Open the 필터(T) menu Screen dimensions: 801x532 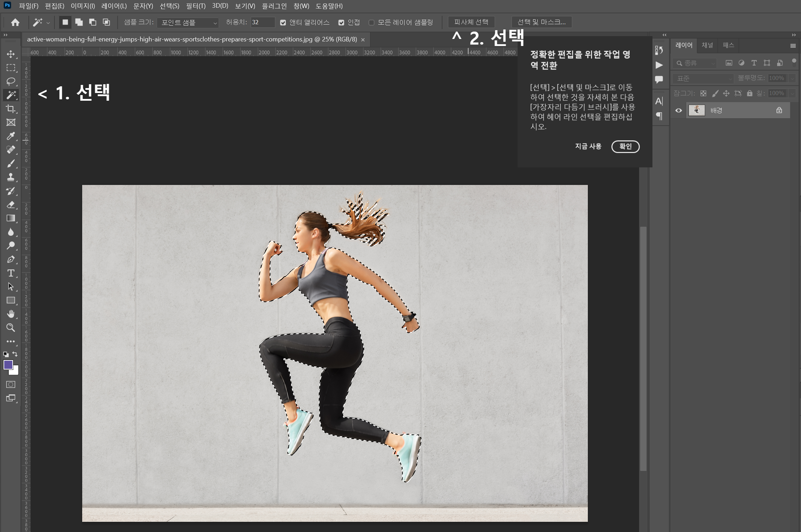(196, 6)
